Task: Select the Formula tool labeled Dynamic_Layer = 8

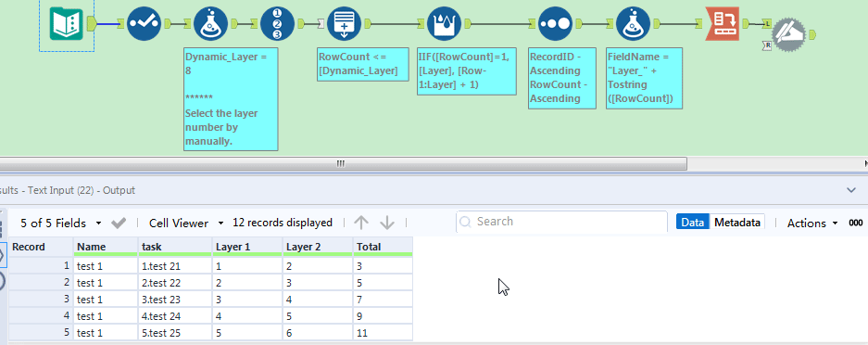Action: [210, 23]
